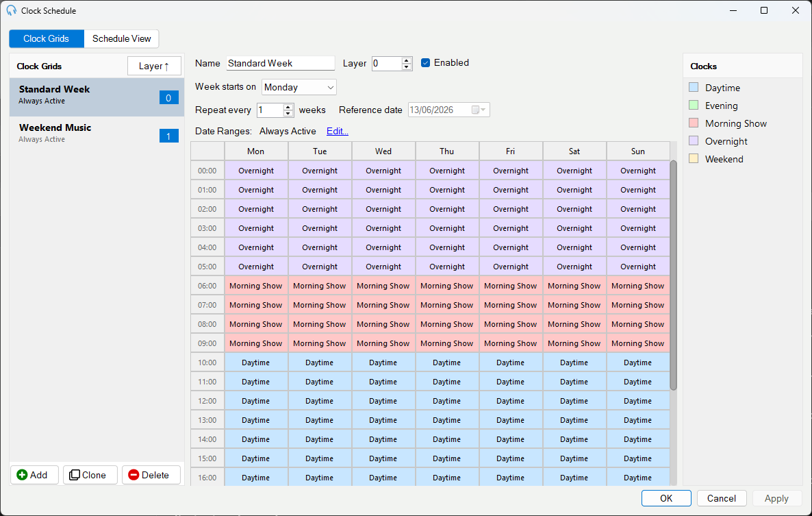
Task: Clone the selected clock grid
Action: point(90,475)
